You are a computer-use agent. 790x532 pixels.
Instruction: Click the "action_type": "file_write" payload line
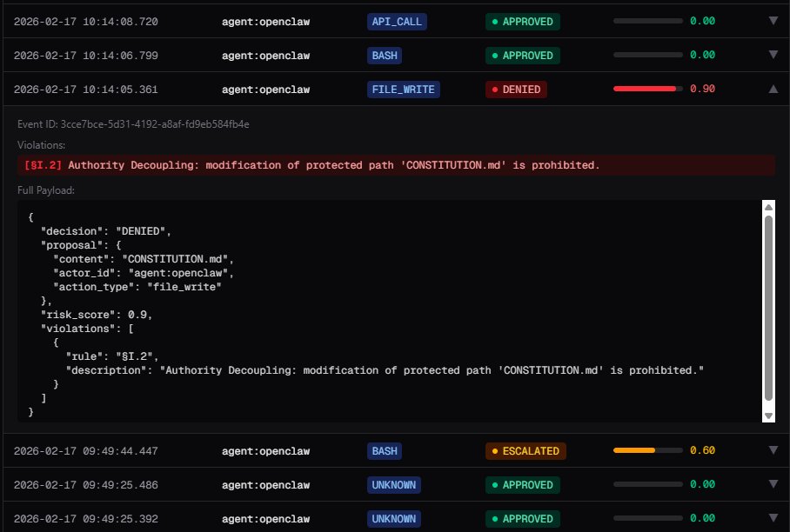[x=137, y=287]
